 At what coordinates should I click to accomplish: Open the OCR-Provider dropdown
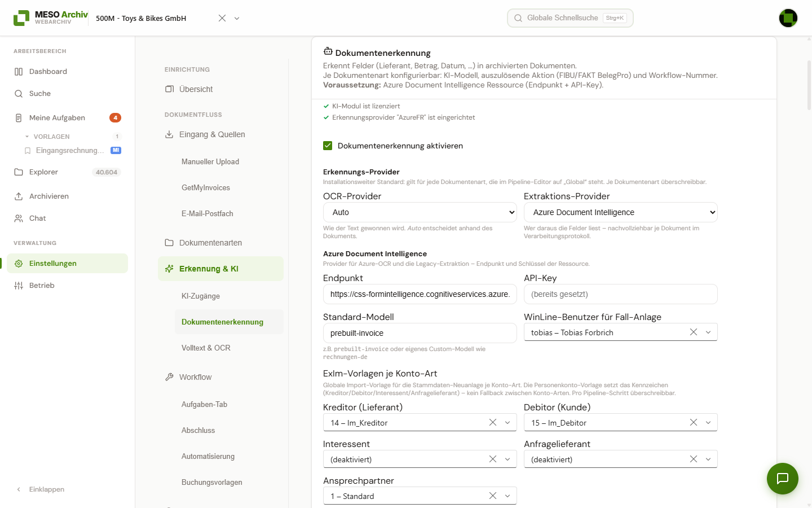tap(420, 212)
